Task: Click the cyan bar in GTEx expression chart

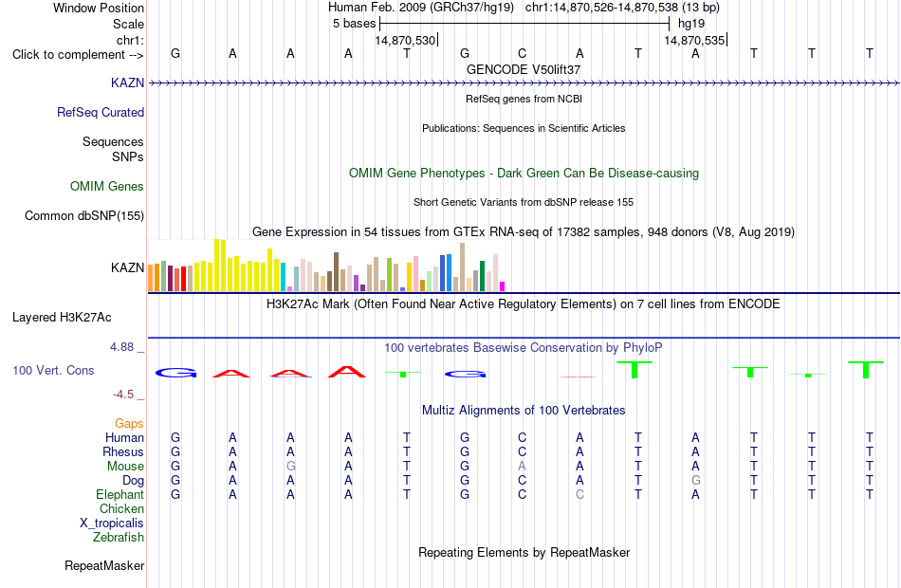Action: point(283,277)
